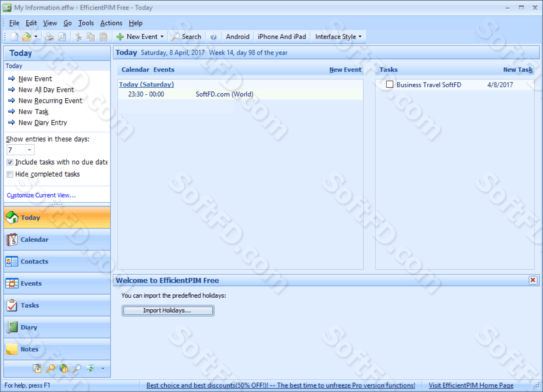The height and width of the screenshot is (392, 543).
Task: Open the Actions menu
Action: pos(111,23)
